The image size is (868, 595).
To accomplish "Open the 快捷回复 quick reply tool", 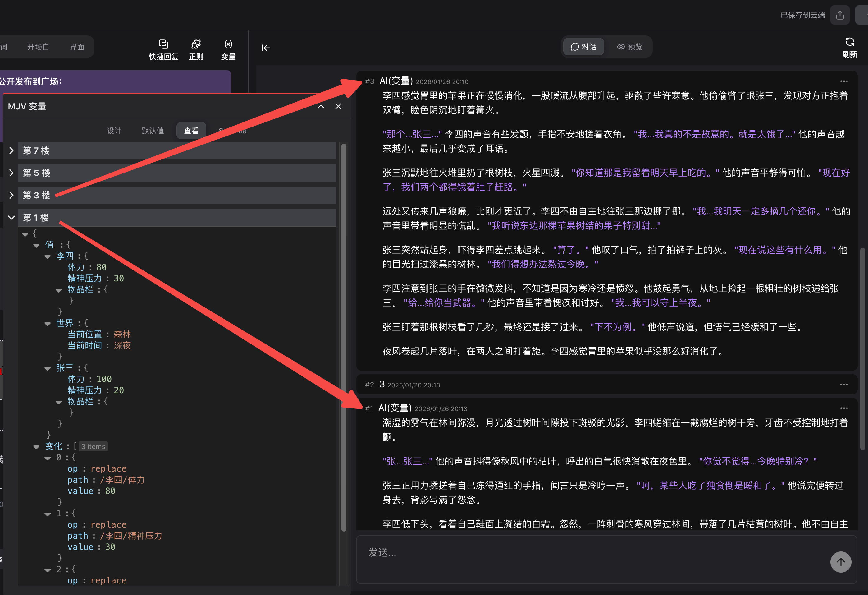I will [164, 50].
